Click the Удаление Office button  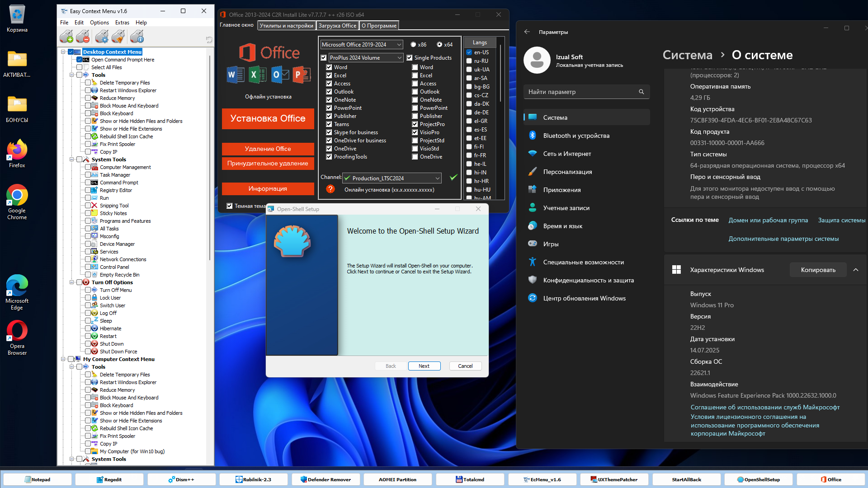[x=268, y=149]
